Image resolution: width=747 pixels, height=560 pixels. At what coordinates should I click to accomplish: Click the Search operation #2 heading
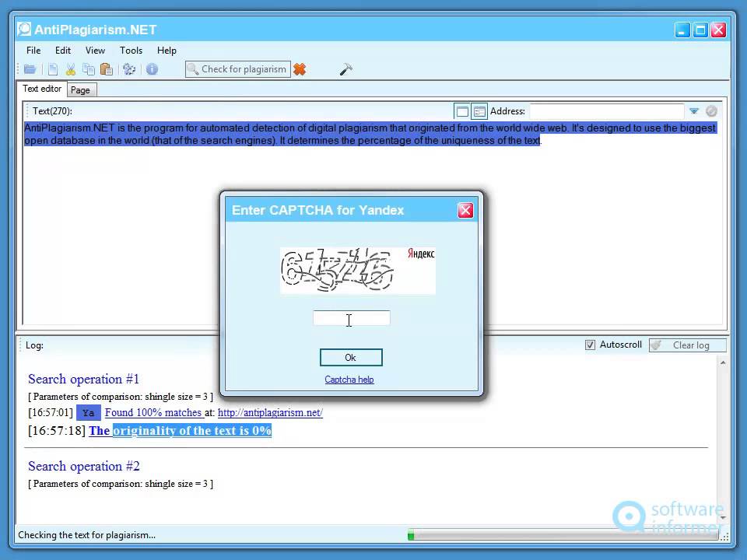(84, 467)
